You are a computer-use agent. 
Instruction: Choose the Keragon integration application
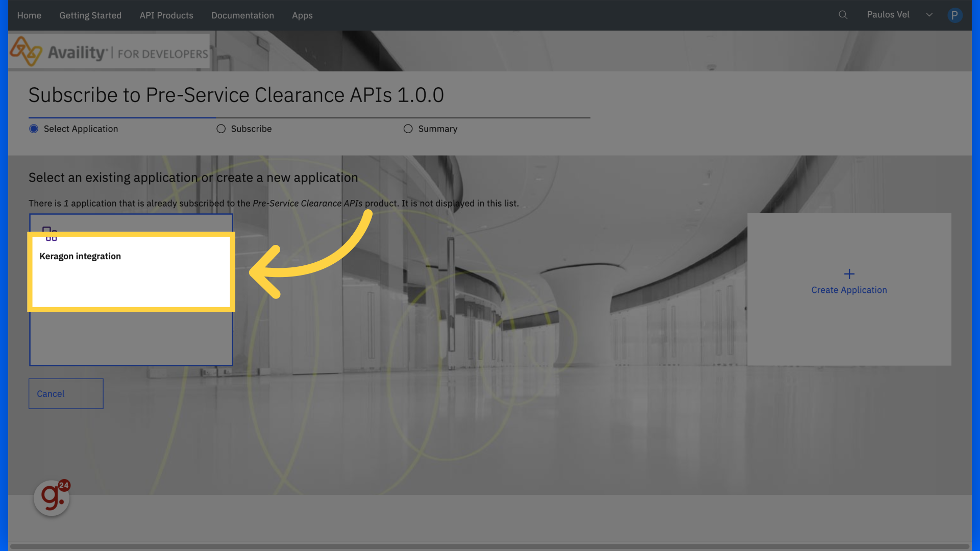click(x=131, y=289)
